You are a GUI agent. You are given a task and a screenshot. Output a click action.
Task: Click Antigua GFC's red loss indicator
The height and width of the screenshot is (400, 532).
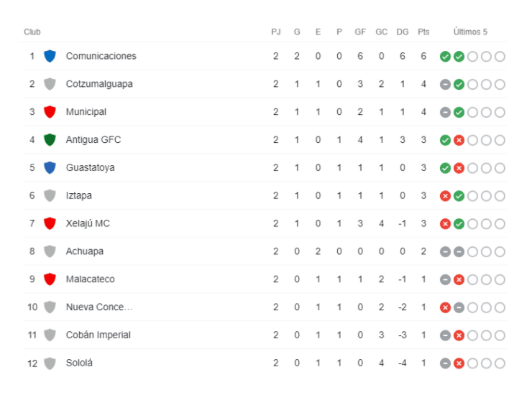(x=459, y=140)
